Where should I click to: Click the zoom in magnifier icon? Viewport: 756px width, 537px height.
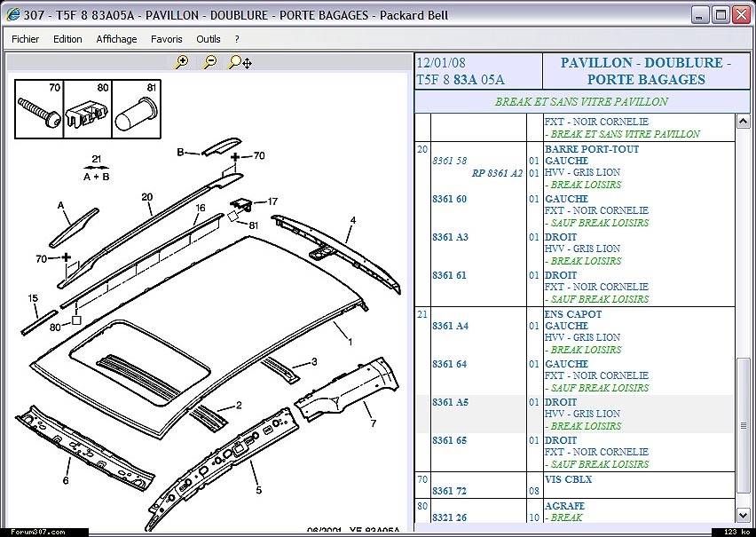182,62
